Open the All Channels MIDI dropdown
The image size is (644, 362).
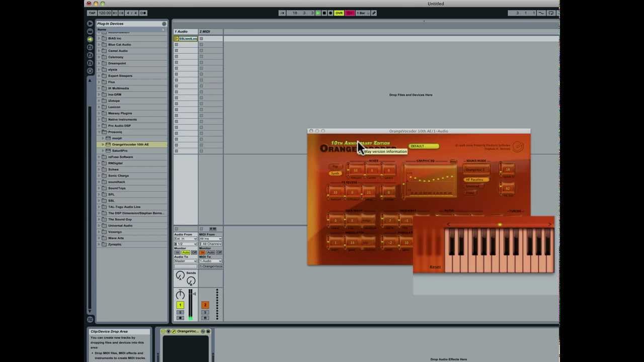(211, 244)
